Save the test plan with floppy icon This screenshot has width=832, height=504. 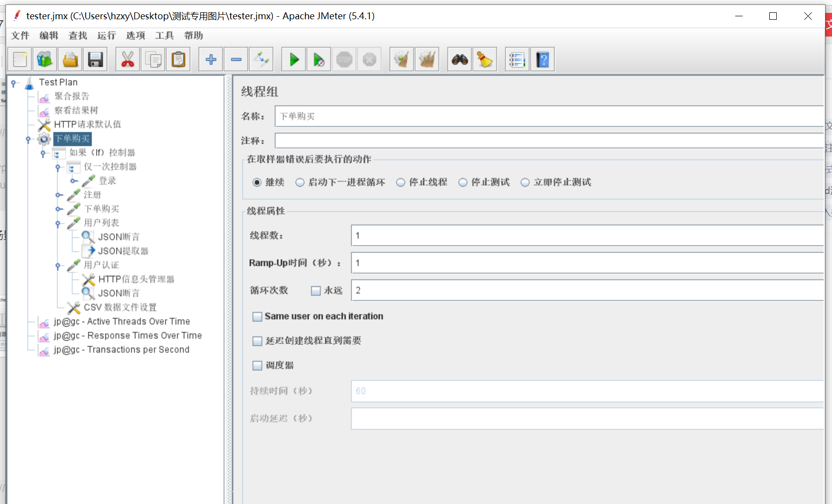click(x=95, y=60)
